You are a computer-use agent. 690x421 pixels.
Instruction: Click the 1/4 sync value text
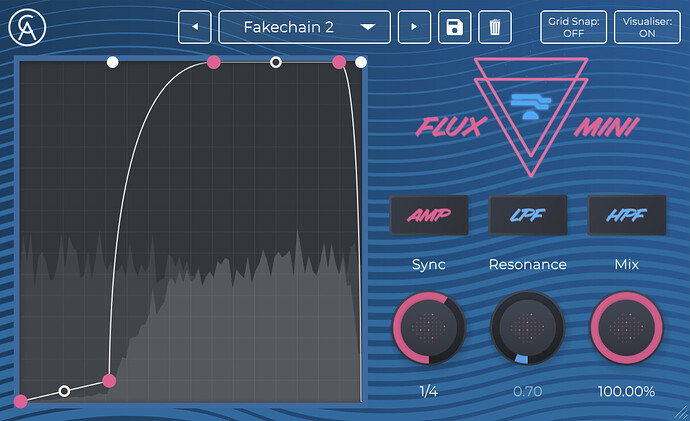429,391
